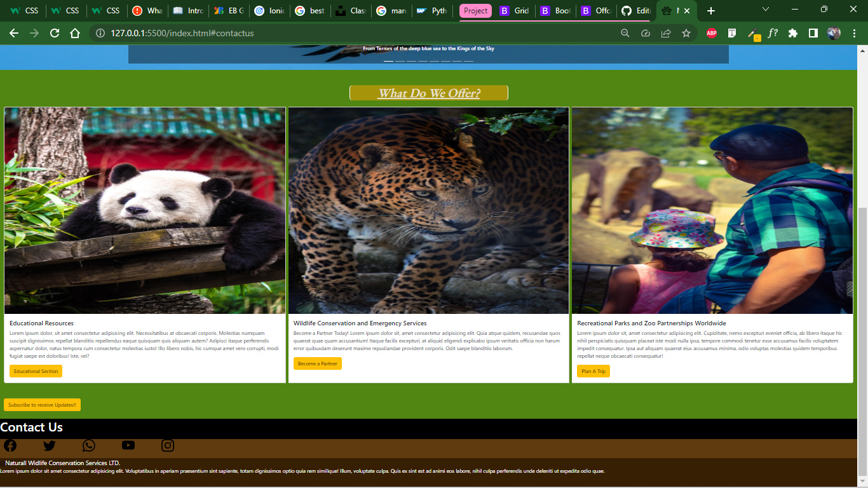This screenshot has width=868, height=488.
Task: Open the Facebook icon under Contact Us
Action: [x=10, y=445]
